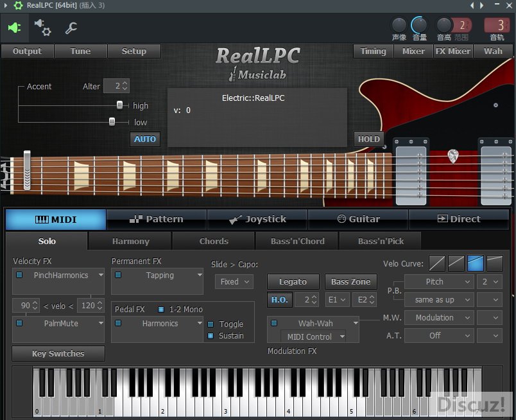
Task: Toggle the Sustain pedal option
Action: tap(211, 336)
